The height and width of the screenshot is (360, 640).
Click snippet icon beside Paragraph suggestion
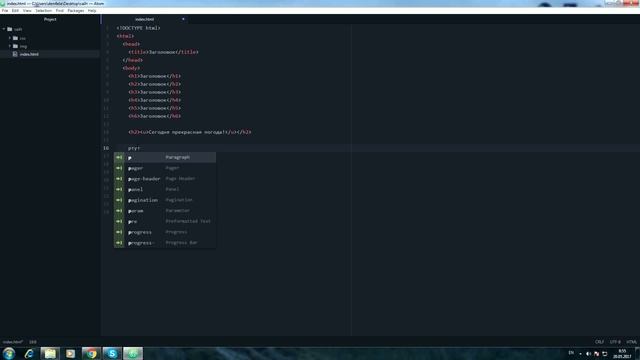pos(119,157)
